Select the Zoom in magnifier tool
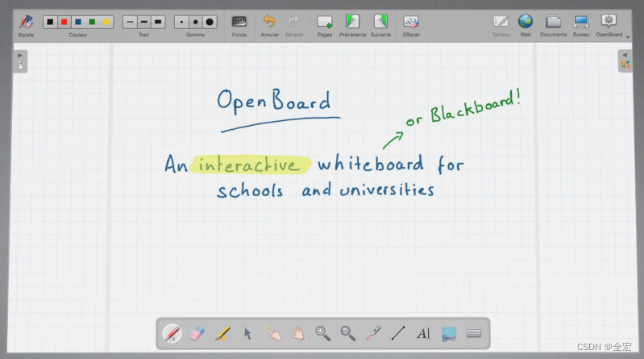The width and height of the screenshot is (644, 359). (323, 333)
